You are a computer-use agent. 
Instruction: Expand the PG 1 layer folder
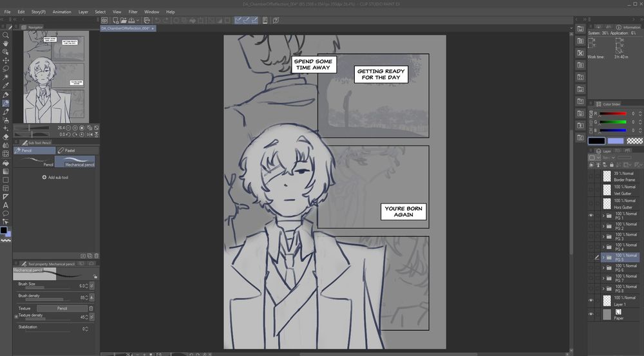tap(603, 216)
